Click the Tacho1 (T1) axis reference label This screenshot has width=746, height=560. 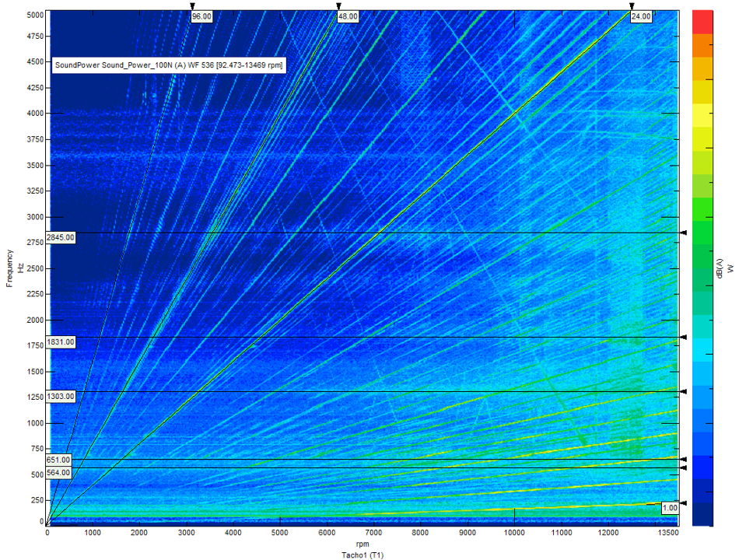(x=362, y=555)
